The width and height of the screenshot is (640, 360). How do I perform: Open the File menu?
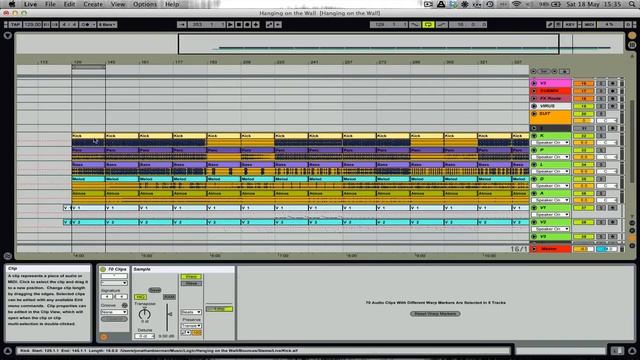click(50, 4)
